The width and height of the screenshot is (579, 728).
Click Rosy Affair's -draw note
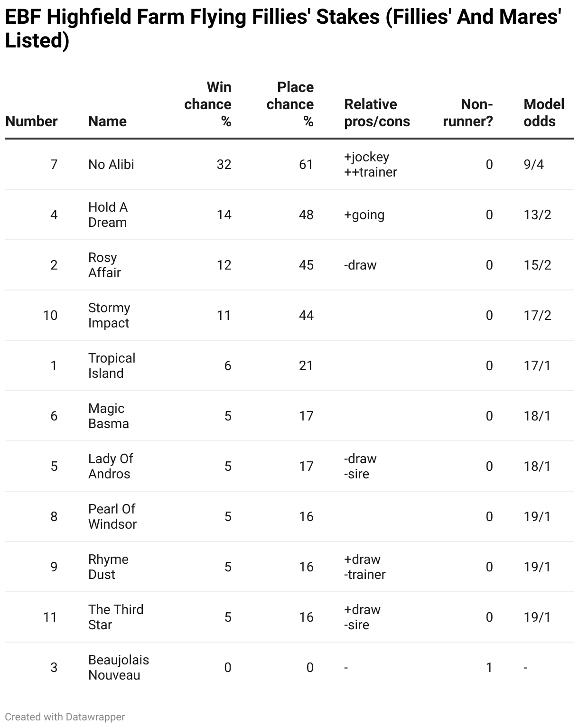tap(360, 265)
